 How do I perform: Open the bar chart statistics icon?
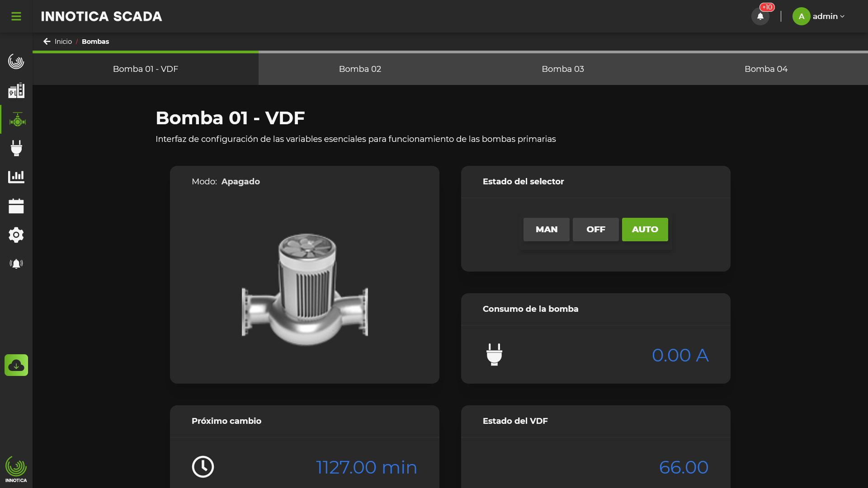point(16,177)
